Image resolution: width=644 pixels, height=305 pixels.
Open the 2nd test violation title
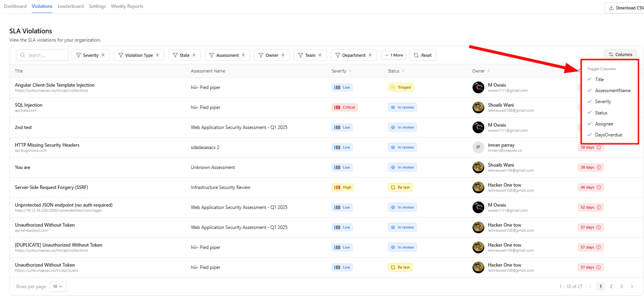click(x=23, y=127)
